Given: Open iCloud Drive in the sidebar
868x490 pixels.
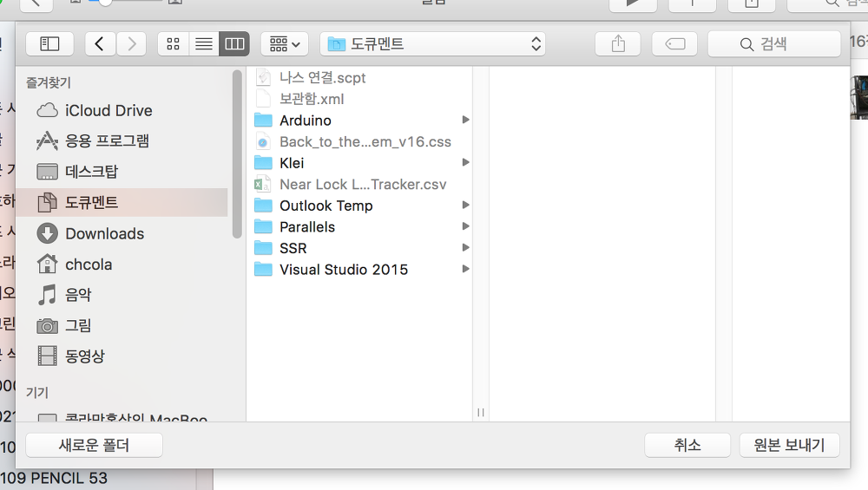Looking at the screenshot, I should pos(108,111).
